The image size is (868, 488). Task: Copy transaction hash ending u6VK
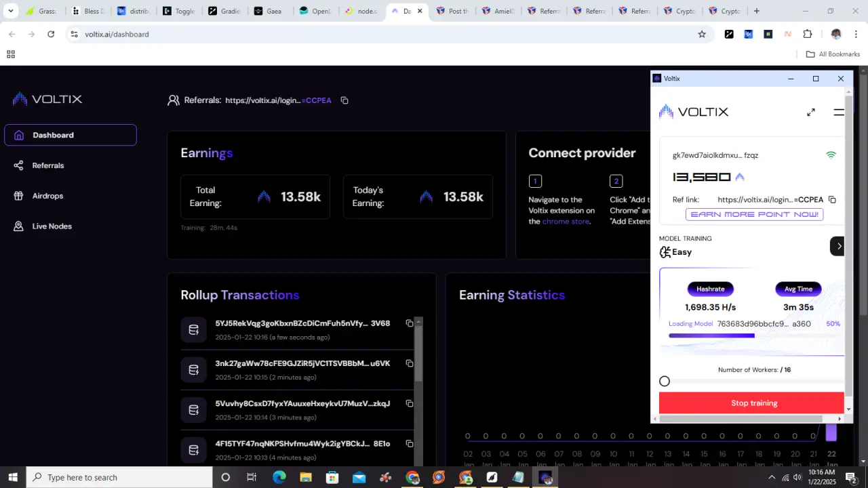(410, 363)
